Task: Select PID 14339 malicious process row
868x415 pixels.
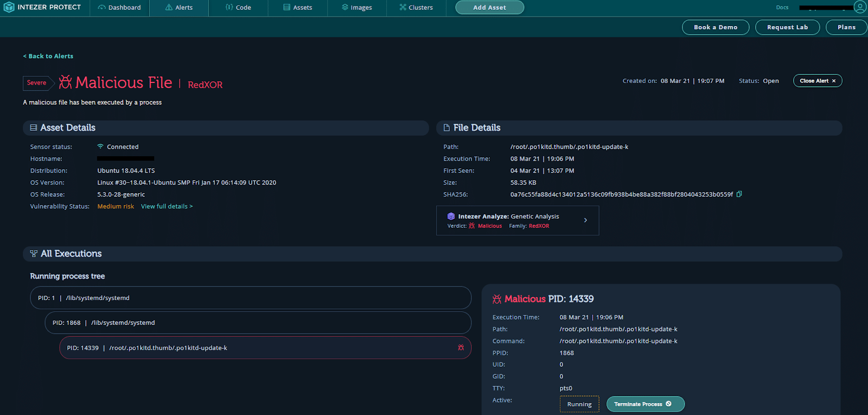Action: 265,348
